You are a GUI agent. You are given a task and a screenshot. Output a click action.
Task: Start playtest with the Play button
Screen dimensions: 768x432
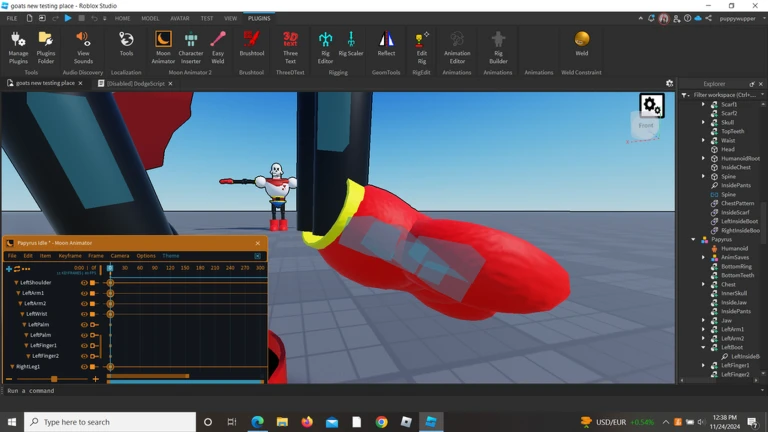point(68,18)
